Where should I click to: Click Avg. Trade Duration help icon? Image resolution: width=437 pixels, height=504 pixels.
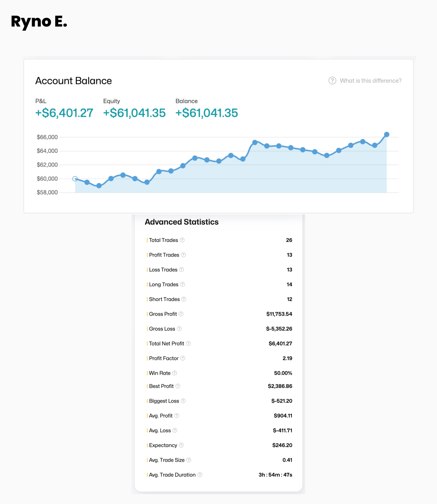coord(200,475)
